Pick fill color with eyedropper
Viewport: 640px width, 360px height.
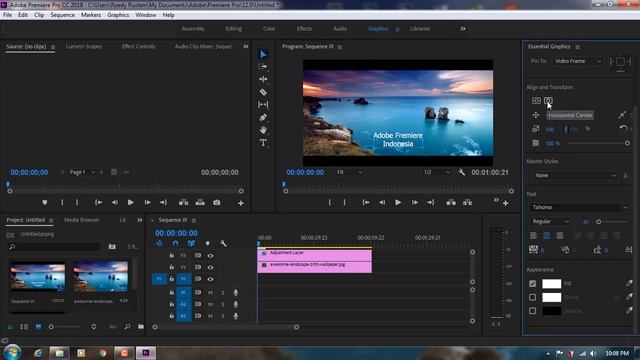coord(629,283)
